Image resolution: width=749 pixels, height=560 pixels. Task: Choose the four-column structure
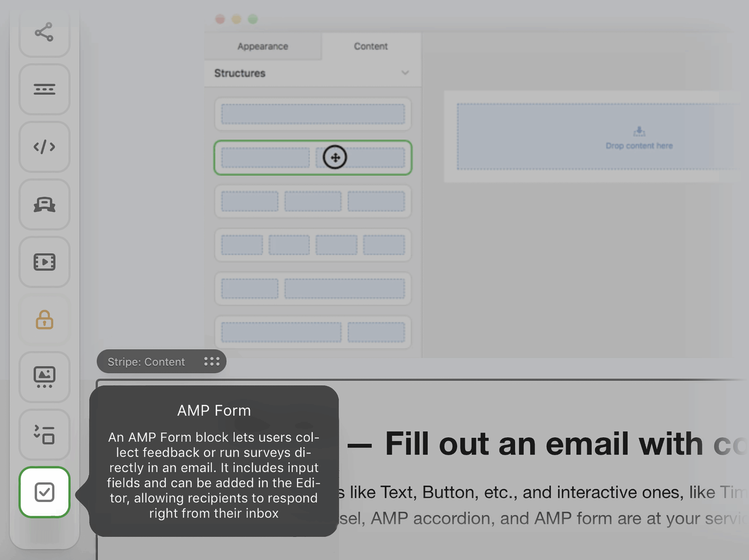(313, 245)
